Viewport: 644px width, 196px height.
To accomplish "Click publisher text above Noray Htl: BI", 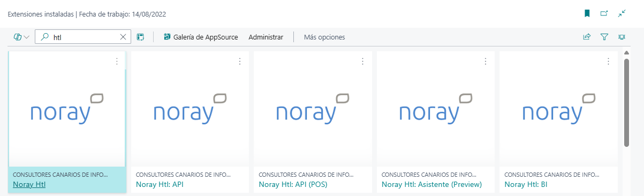I will pos(552,174).
